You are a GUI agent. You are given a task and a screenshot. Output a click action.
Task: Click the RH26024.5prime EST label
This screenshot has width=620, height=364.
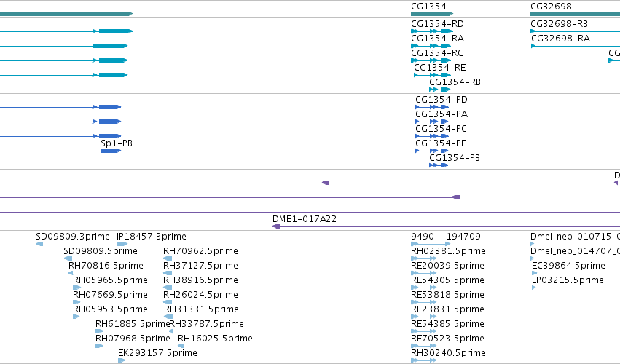pyautogui.click(x=200, y=295)
